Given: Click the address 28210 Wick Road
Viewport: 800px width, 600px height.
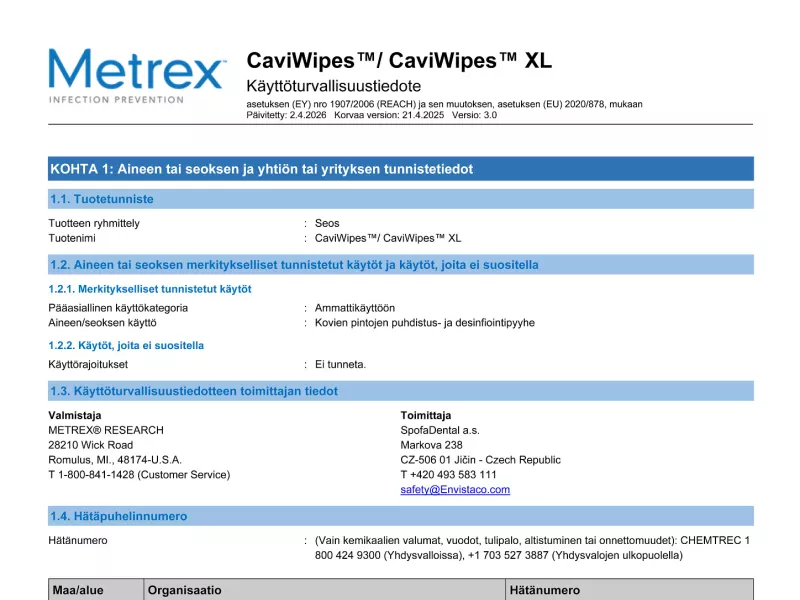Looking at the screenshot, I should (x=90, y=445).
